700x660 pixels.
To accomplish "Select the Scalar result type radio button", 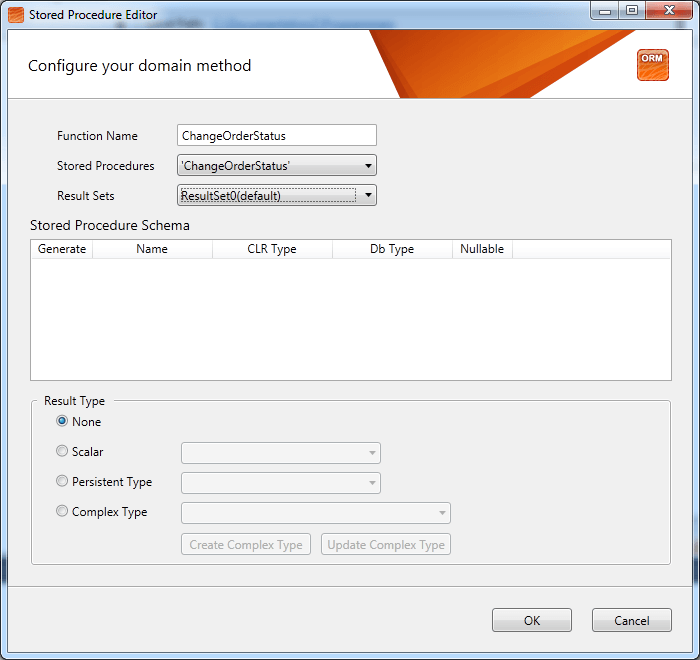I will 62,451.
